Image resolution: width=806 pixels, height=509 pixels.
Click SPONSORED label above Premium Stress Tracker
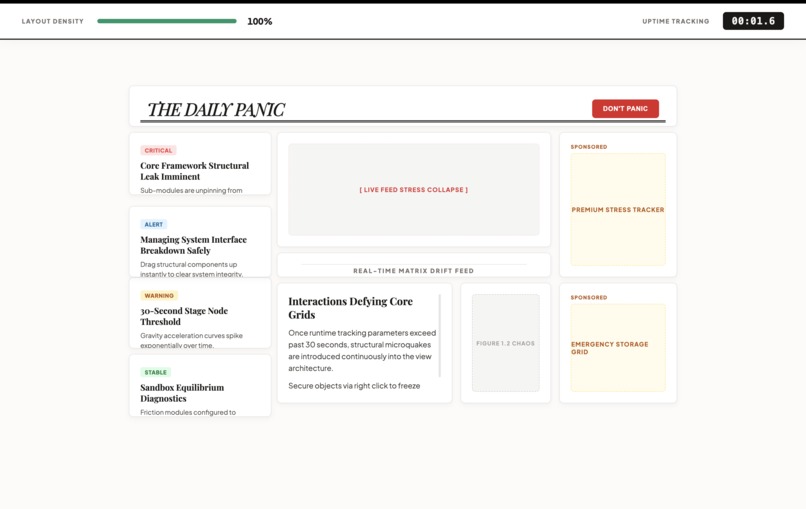click(x=589, y=147)
